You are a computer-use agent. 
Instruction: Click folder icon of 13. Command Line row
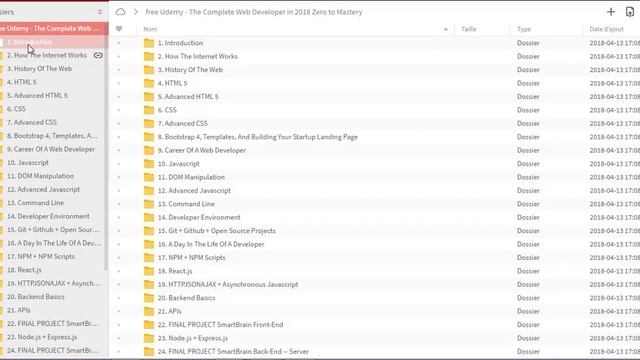(x=149, y=204)
